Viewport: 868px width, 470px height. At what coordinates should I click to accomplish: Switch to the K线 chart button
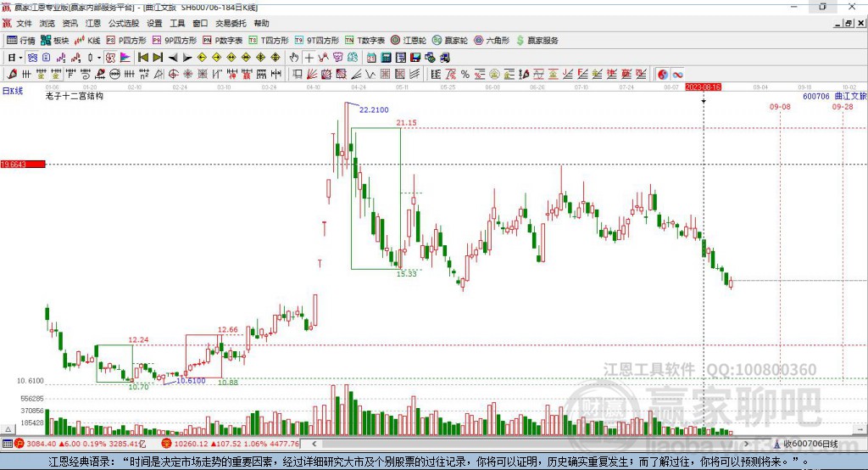87,41
